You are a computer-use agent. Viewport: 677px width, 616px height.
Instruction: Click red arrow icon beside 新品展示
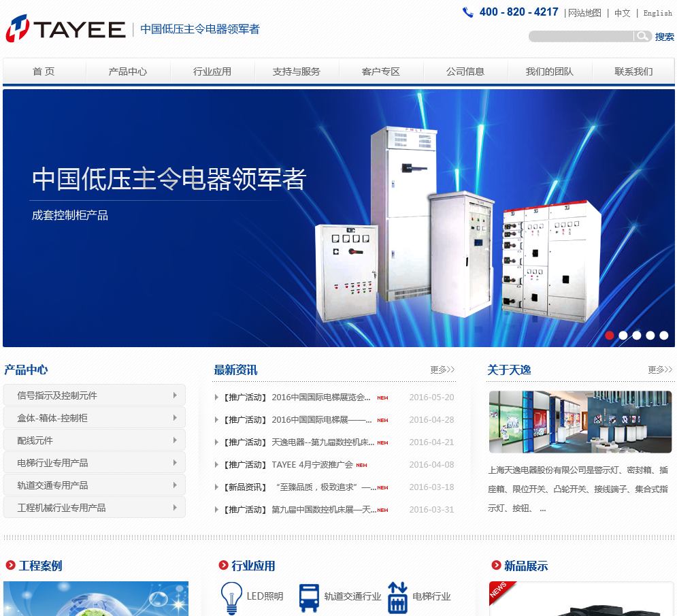click(496, 565)
